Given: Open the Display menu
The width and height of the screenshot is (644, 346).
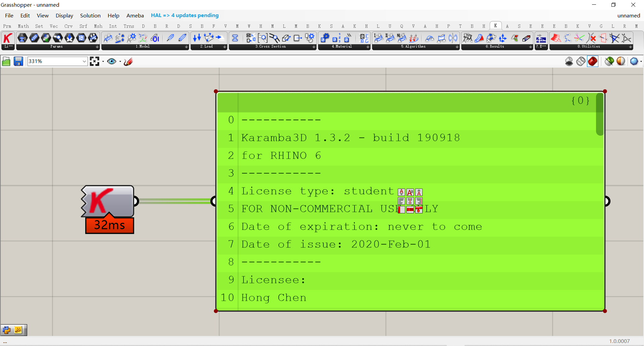Looking at the screenshot, I should (x=64, y=15).
